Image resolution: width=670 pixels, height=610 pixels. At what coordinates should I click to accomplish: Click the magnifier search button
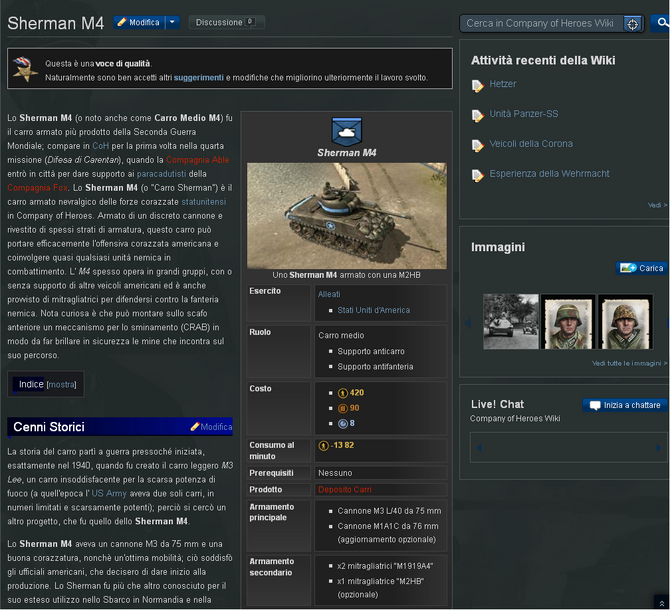point(661,23)
